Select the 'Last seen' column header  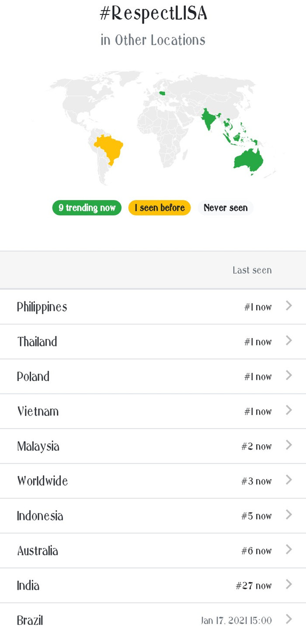pyautogui.click(x=252, y=270)
